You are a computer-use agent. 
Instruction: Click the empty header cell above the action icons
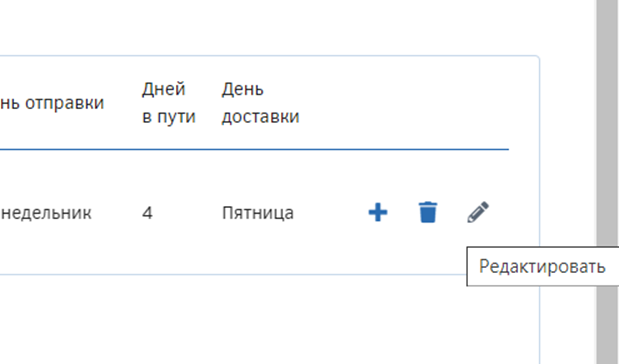428,103
